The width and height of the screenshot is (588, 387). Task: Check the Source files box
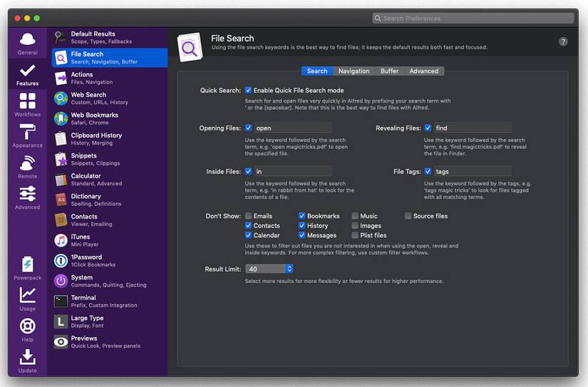pyautogui.click(x=408, y=216)
